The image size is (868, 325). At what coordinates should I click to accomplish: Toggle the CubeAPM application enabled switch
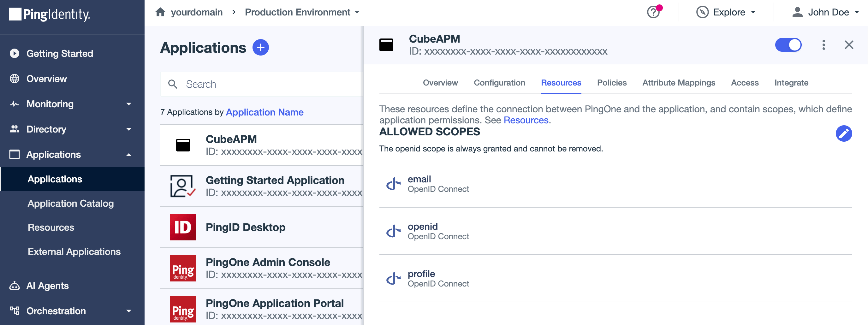[788, 45]
